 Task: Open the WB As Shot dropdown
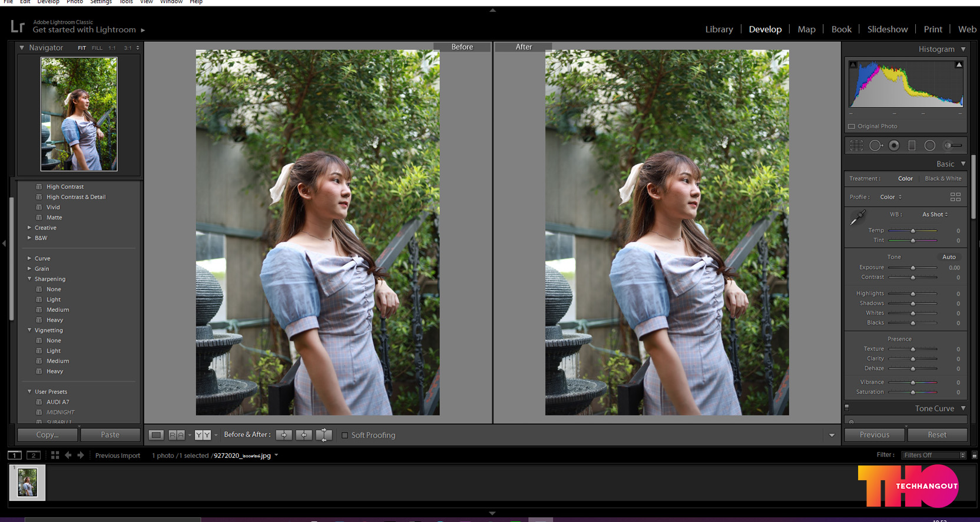[x=935, y=214]
